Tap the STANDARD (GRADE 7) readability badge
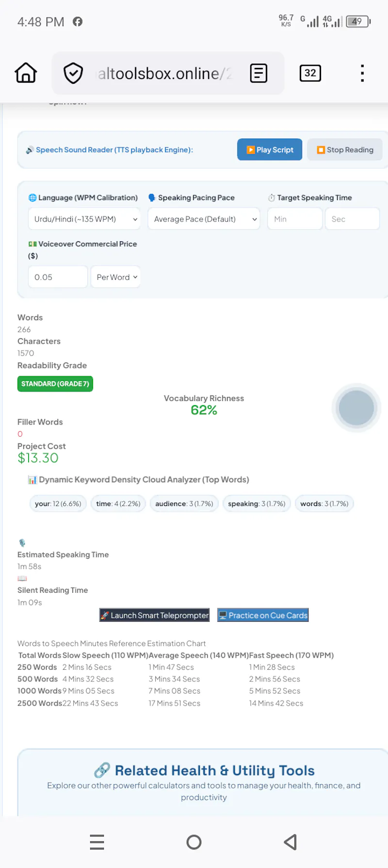388x868 pixels. [55, 384]
